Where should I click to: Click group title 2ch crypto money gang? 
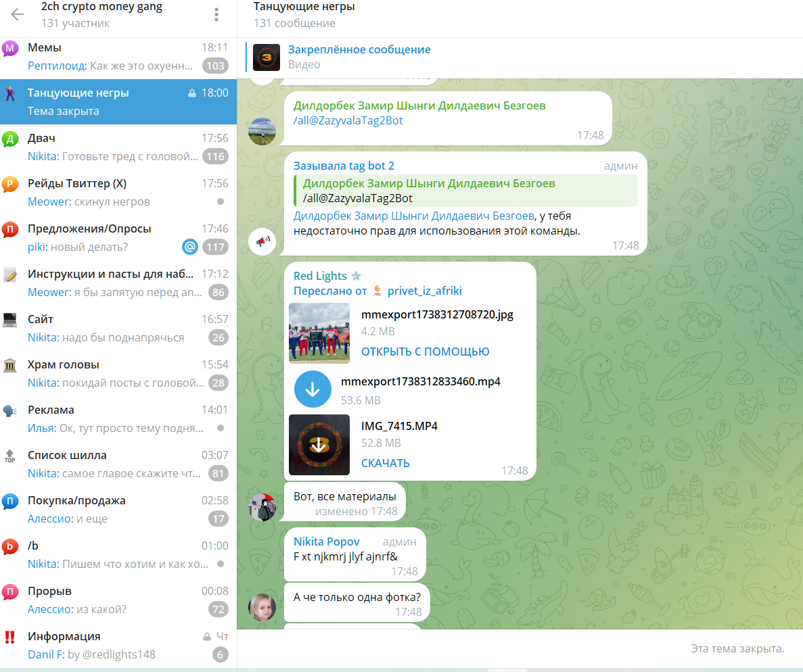[x=101, y=7]
